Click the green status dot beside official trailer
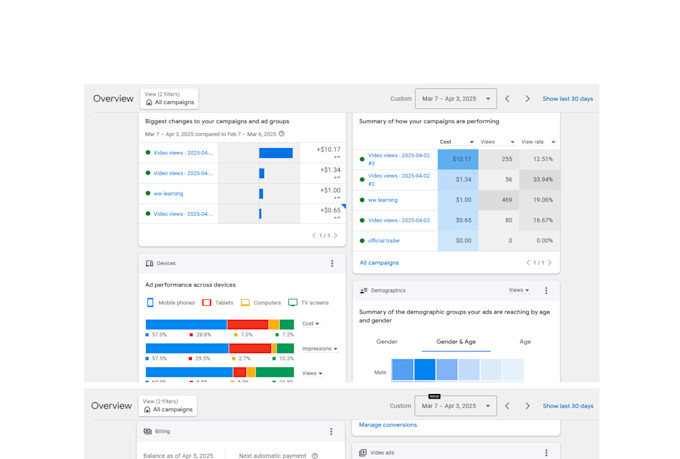The height and width of the screenshot is (459, 680). pos(362,241)
